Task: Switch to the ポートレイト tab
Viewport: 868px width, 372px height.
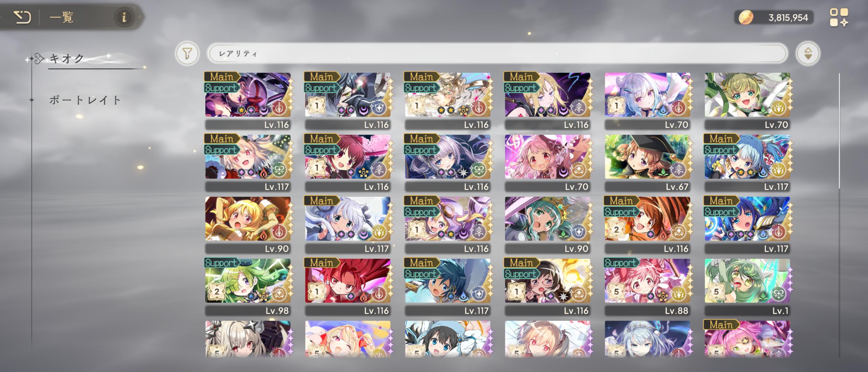Action: (x=85, y=100)
